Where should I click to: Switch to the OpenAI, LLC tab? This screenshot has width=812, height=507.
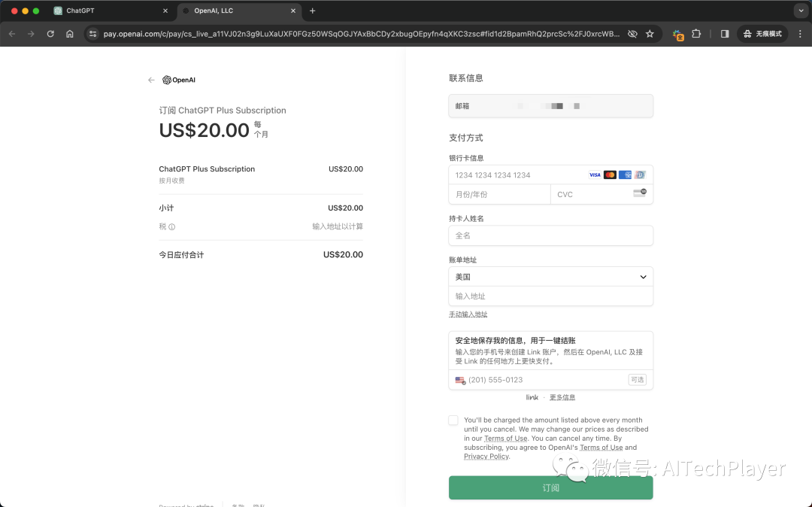239,11
